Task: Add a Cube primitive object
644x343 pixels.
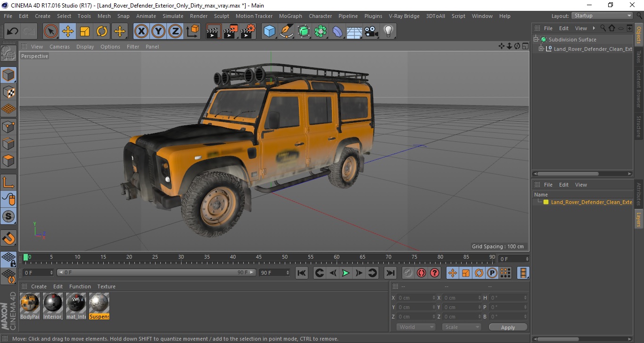Action: tap(270, 32)
